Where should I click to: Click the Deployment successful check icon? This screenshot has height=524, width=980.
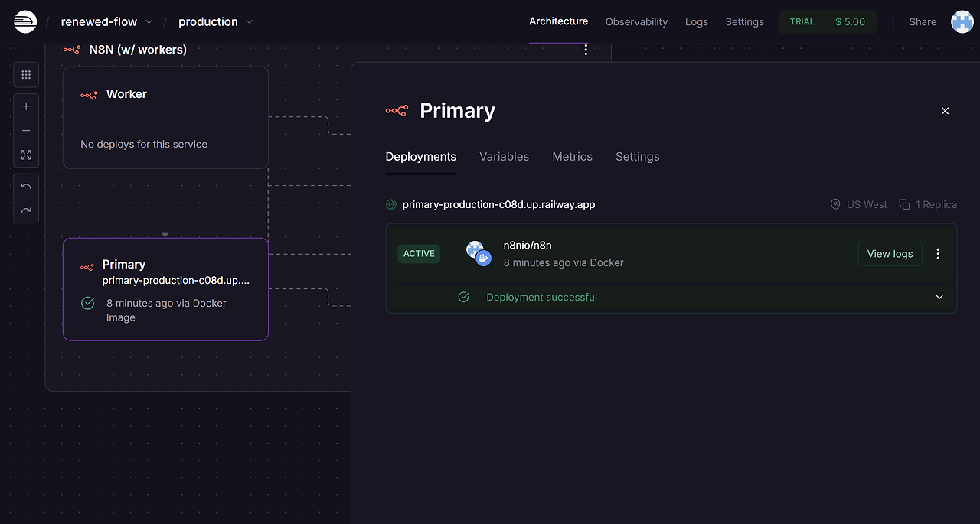pos(463,297)
